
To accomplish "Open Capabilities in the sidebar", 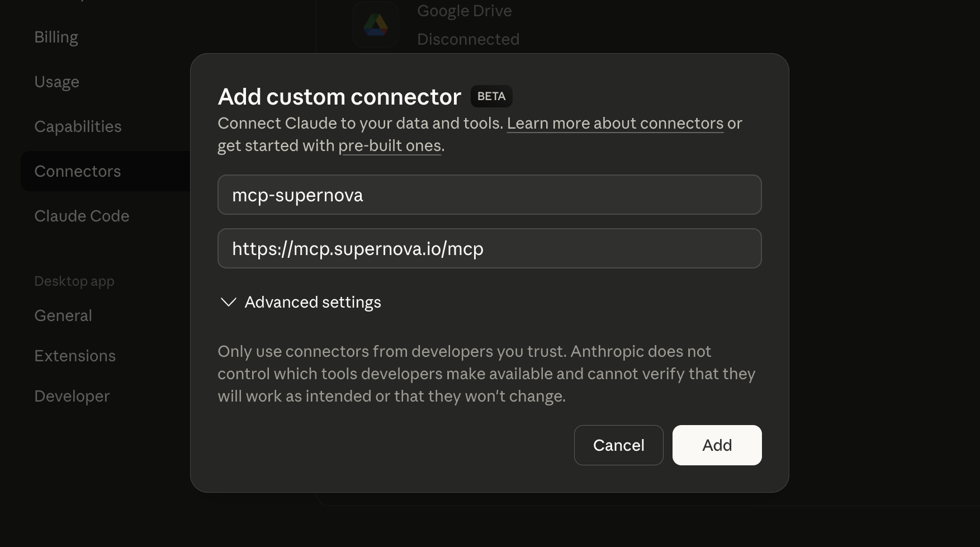I will (78, 126).
